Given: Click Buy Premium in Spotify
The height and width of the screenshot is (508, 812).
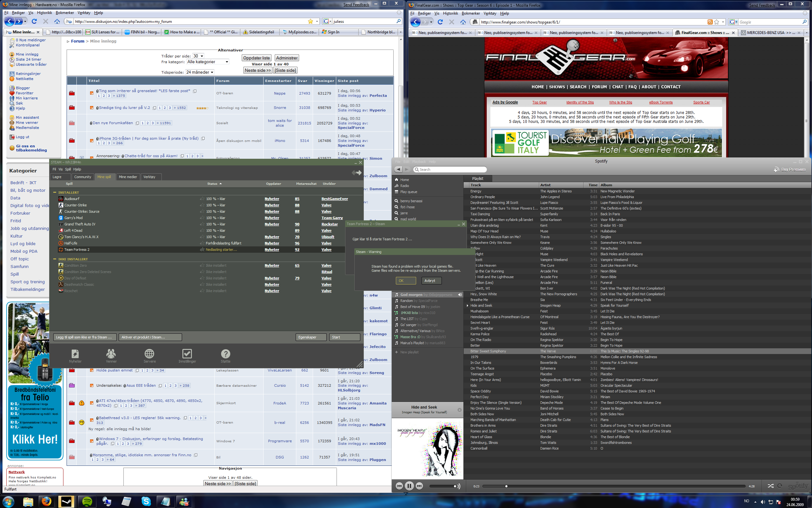Looking at the screenshot, I should pos(789,169).
